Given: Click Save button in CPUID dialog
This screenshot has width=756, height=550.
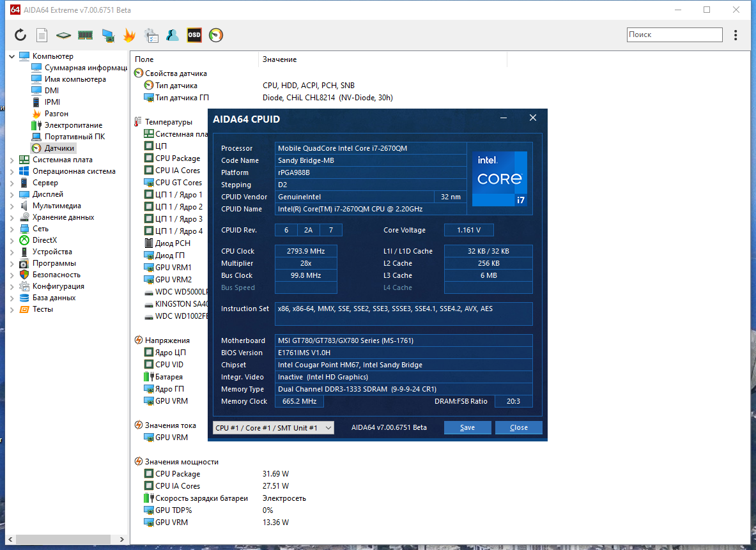Looking at the screenshot, I should (x=467, y=427).
